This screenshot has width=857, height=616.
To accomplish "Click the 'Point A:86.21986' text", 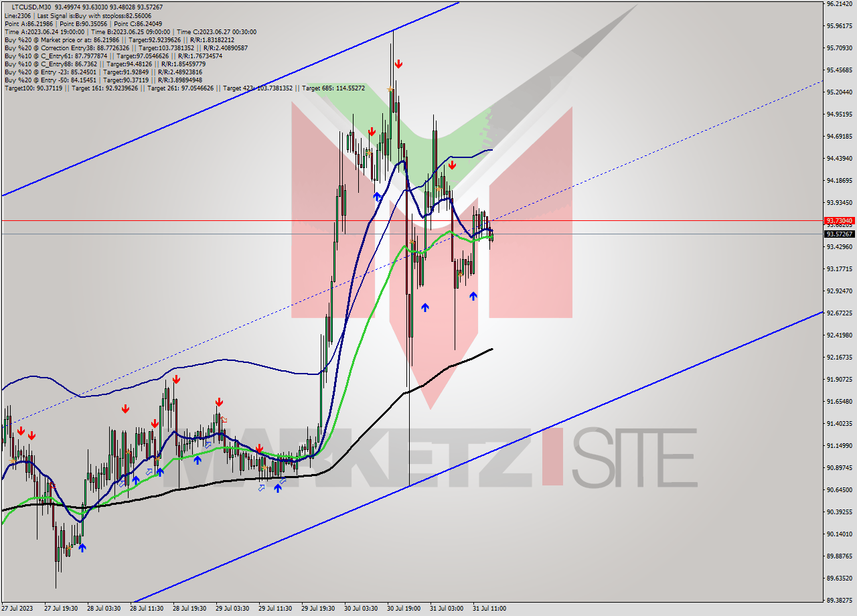I will tap(29, 23).
